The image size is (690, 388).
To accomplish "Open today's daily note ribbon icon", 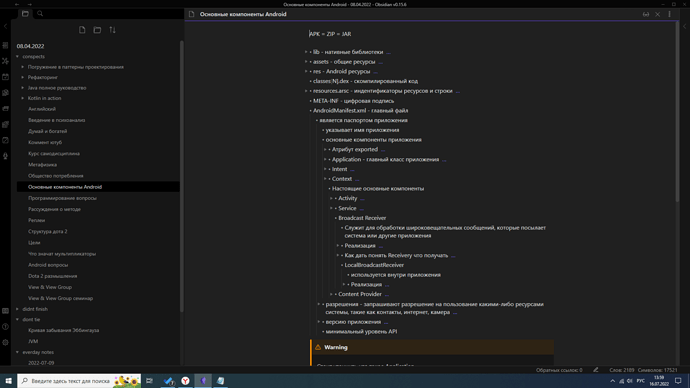I will [x=5, y=77].
